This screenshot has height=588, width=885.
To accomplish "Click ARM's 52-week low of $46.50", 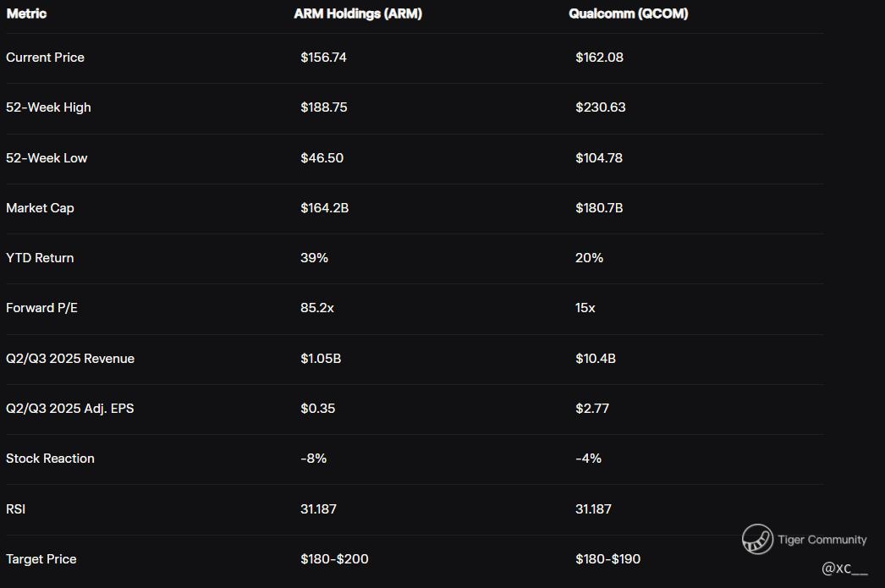I will pos(322,158).
